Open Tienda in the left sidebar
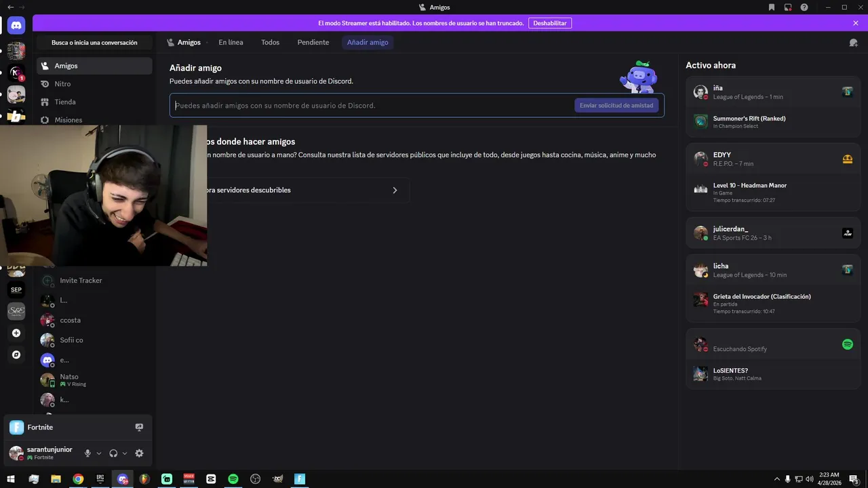The width and height of the screenshot is (868, 488). pyautogui.click(x=94, y=102)
